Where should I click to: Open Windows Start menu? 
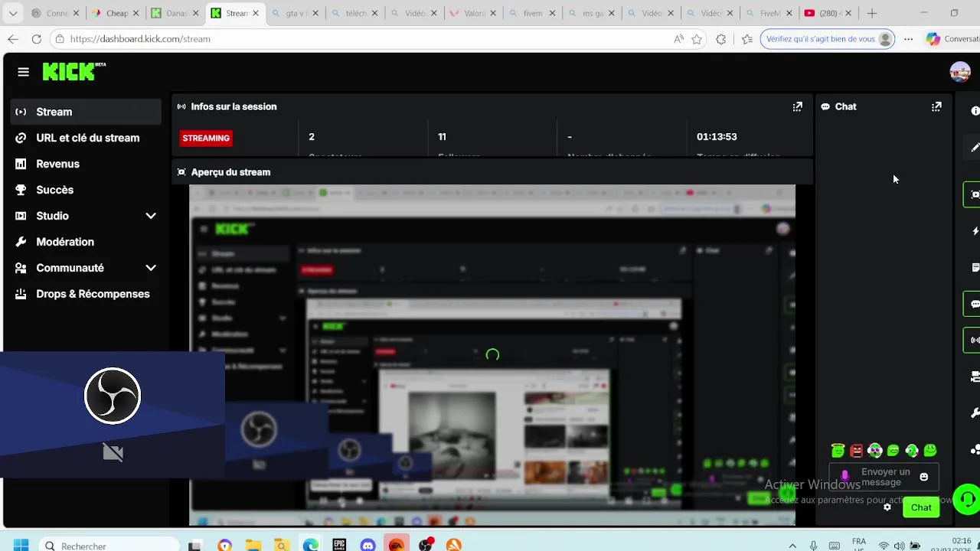pyautogui.click(x=21, y=545)
